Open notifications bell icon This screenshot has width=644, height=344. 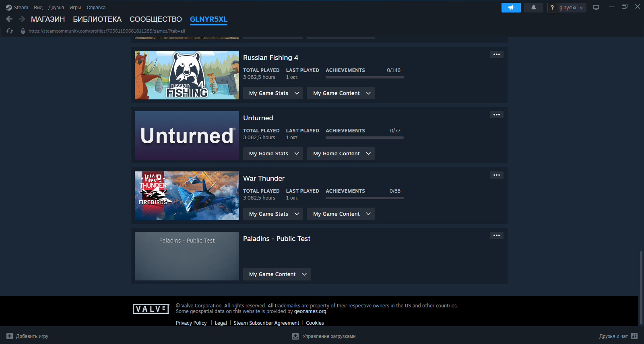[534, 8]
